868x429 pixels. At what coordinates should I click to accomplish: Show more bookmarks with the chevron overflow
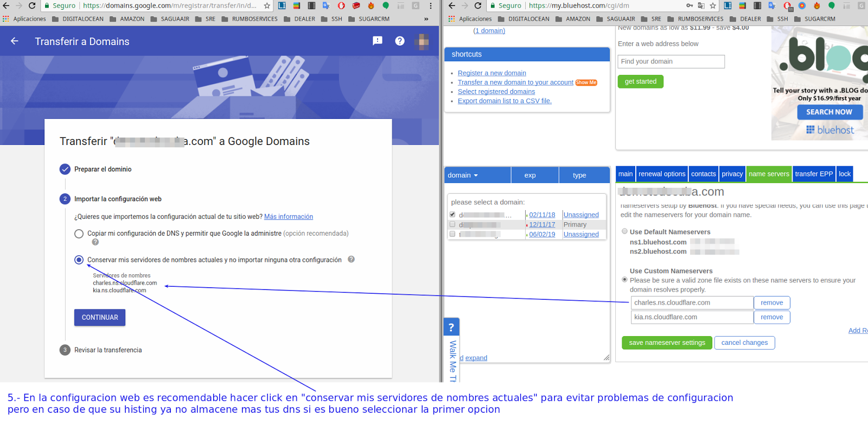tap(426, 18)
